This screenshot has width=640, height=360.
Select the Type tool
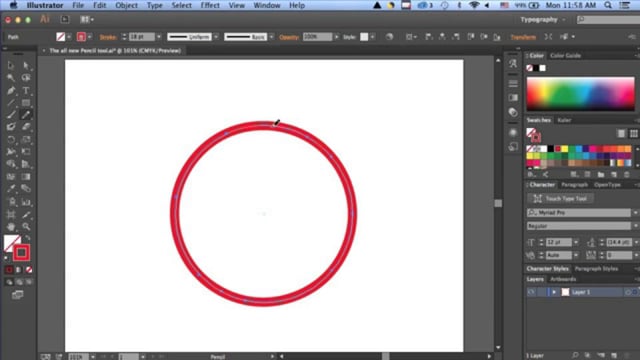click(x=26, y=90)
